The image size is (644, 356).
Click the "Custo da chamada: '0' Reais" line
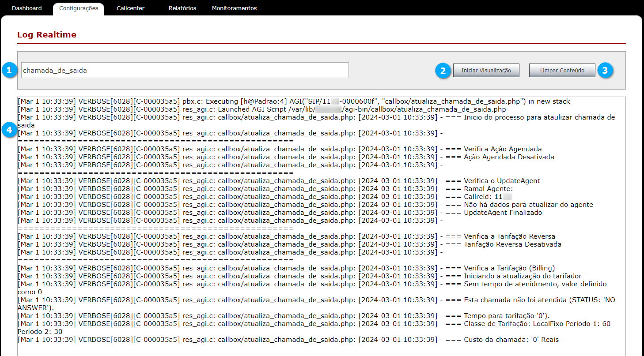coord(288,340)
